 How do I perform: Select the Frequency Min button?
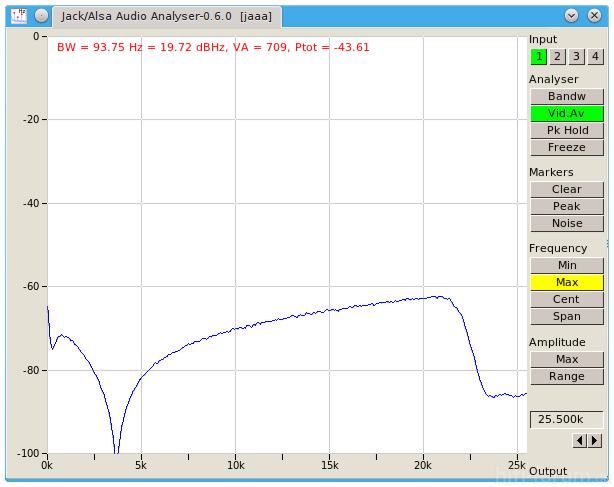tap(567, 265)
